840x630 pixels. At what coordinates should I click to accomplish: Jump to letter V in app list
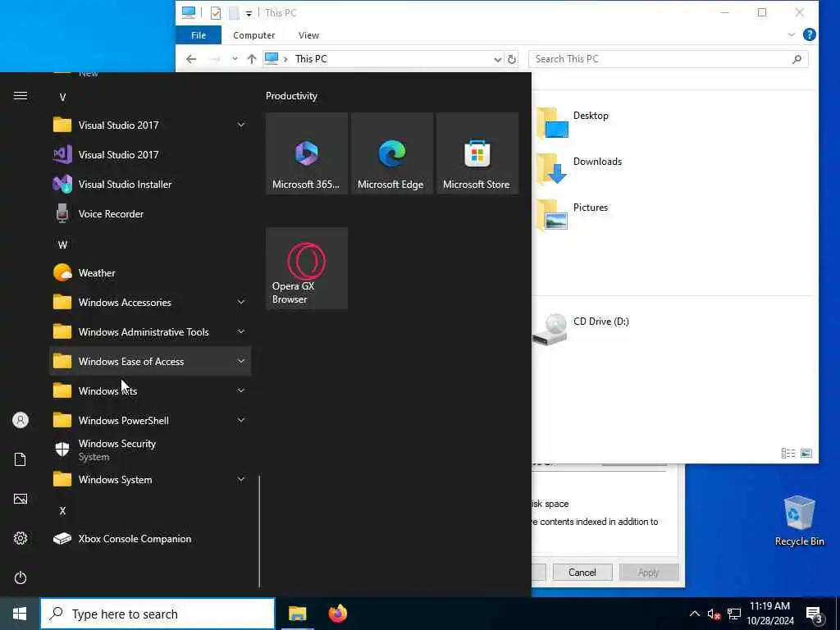(62, 97)
